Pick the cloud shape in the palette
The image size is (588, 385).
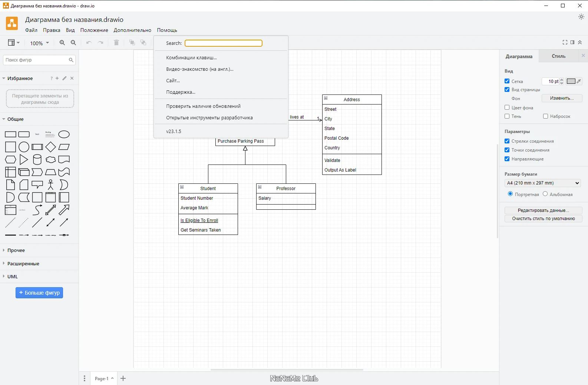tap(51, 160)
